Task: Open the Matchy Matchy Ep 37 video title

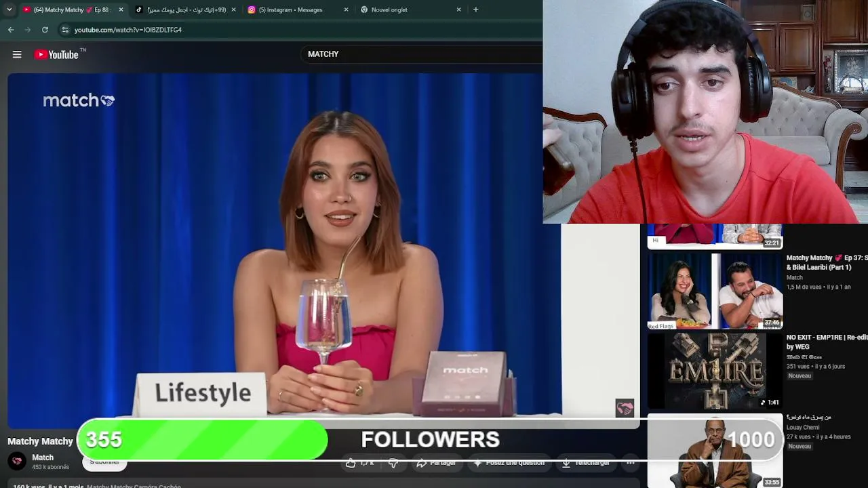Action: pos(827,262)
